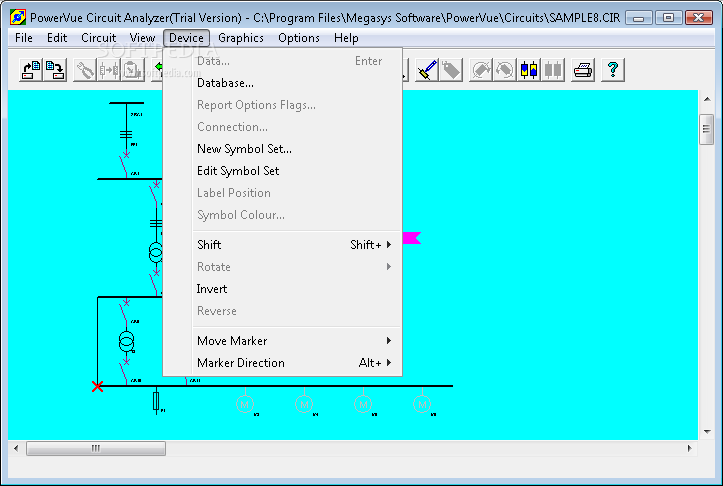Close the open Device menu

(186, 38)
